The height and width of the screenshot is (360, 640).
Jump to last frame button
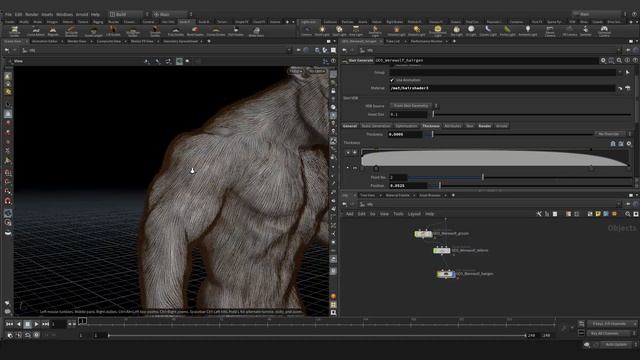pos(46,324)
